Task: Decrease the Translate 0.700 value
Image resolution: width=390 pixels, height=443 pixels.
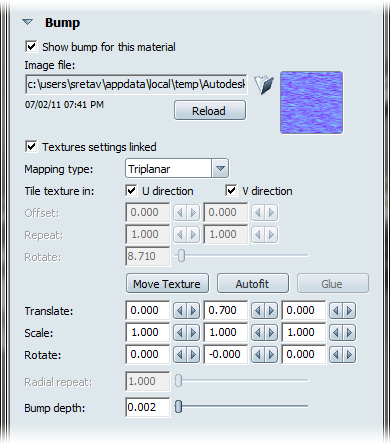Action: (x=258, y=311)
